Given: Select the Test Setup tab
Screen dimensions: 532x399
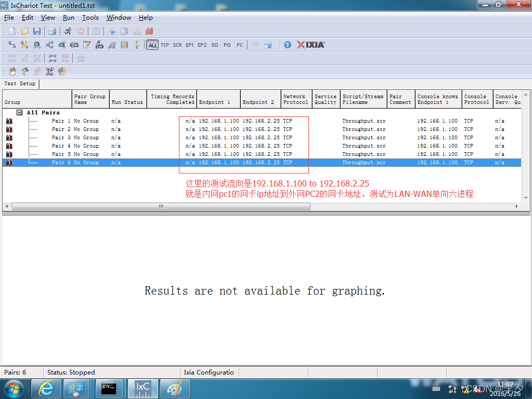Looking at the screenshot, I should pyautogui.click(x=20, y=84).
